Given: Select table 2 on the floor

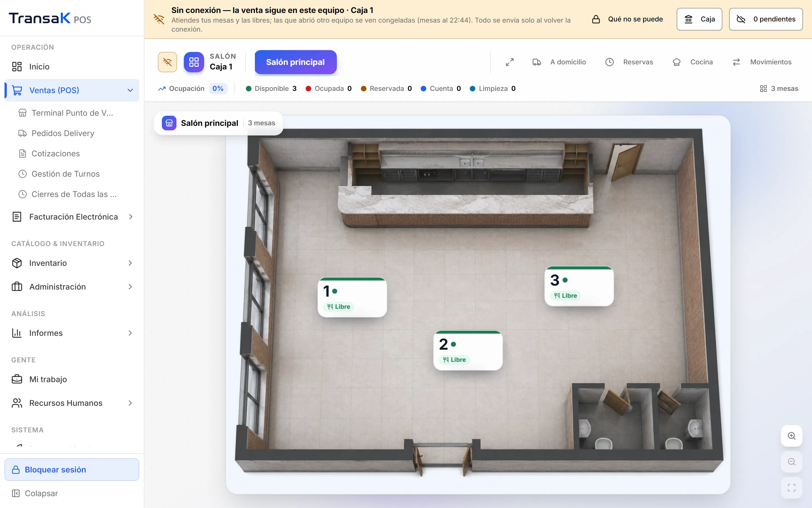Looking at the screenshot, I should pos(468,351).
